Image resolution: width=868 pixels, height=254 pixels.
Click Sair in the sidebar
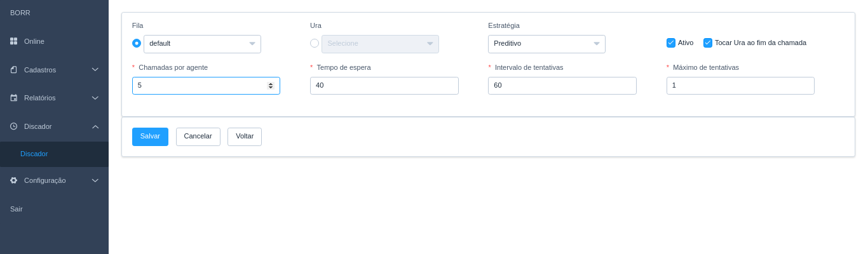(x=17, y=209)
